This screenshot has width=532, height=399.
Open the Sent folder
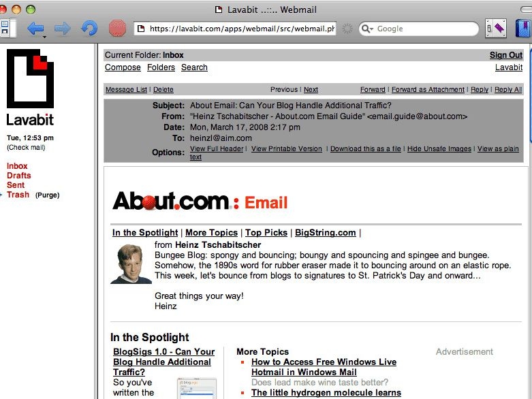[16, 185]
